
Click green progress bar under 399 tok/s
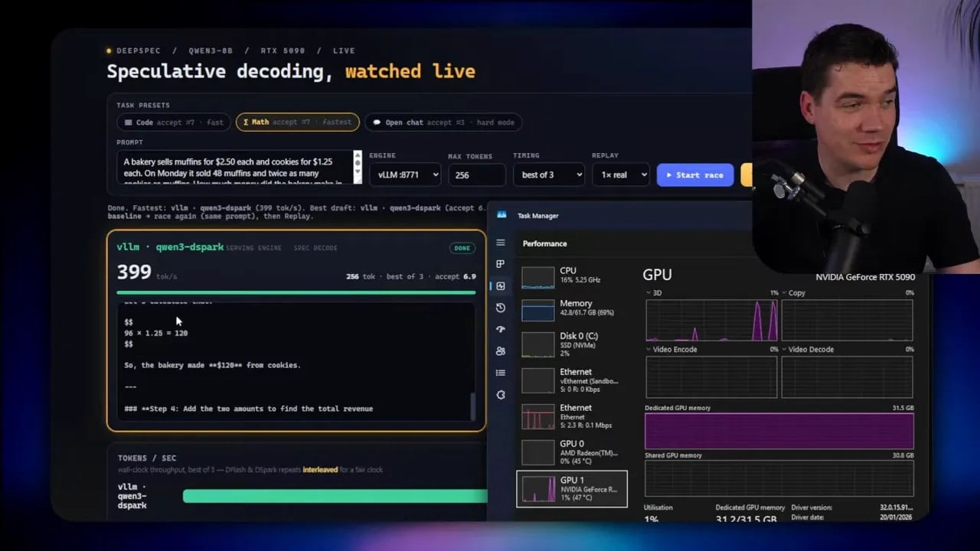[x=296, y=292]
